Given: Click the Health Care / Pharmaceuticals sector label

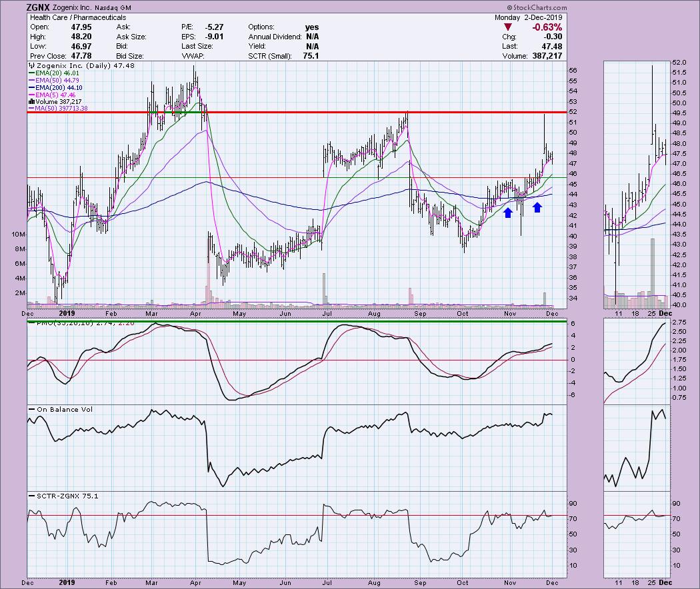Looking at the screenshot, I should point(78,17).
